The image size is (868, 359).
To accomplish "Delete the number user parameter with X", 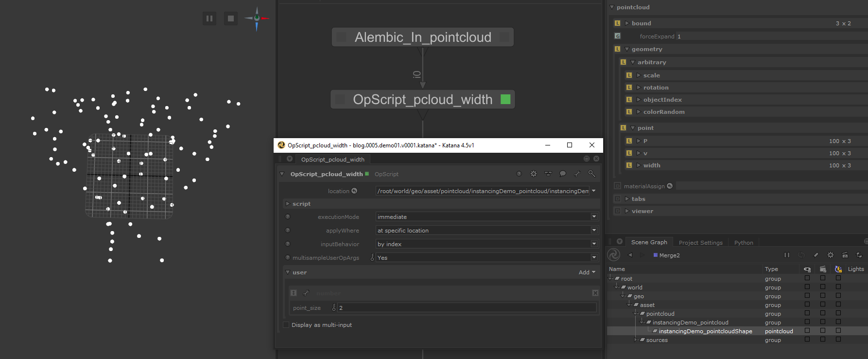I will coord(595,293).
